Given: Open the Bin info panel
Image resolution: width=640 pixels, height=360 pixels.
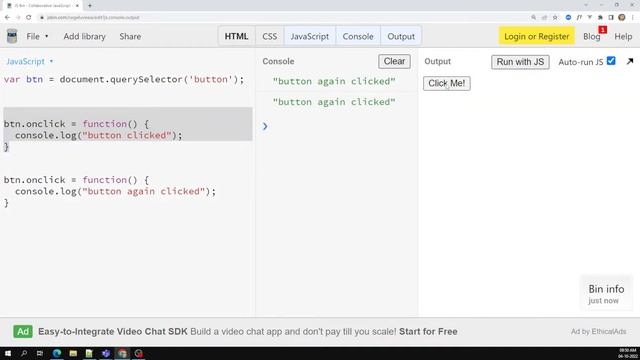Looking at the screenshot, I should [x=606, y=293].
